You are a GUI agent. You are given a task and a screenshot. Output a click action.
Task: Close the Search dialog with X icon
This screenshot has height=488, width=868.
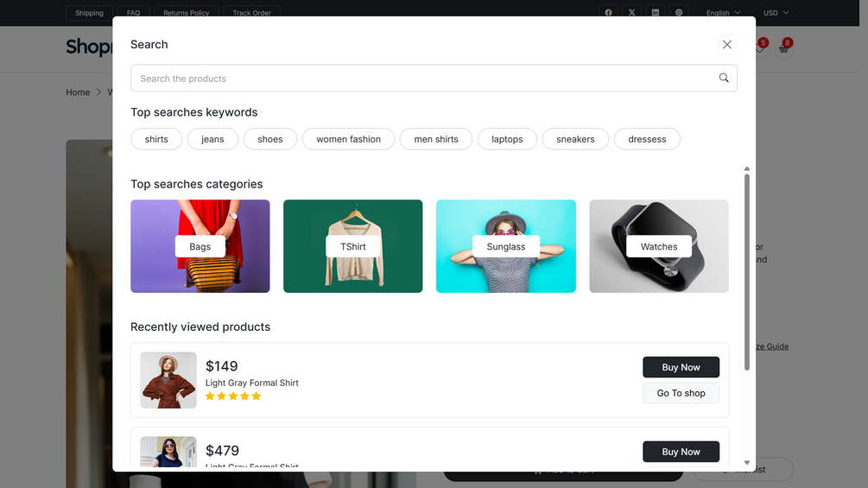point(727,45)
